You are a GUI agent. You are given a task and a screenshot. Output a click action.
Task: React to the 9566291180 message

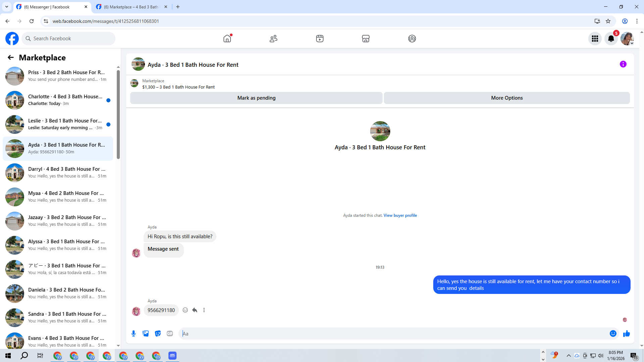click(x=185, y=310)
